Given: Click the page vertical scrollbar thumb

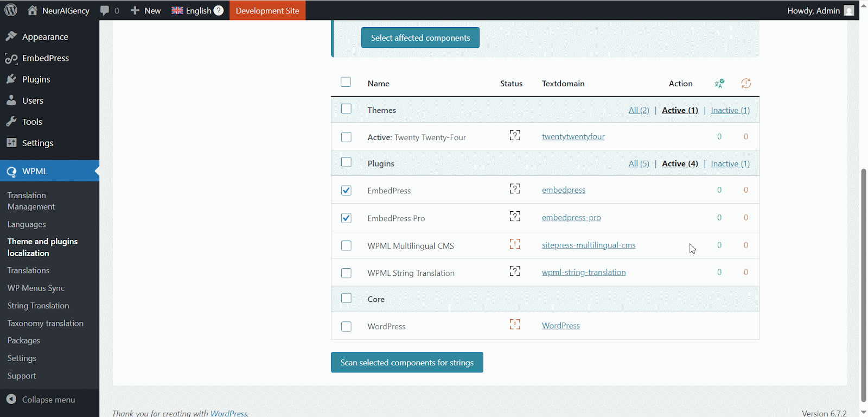Looking at the screenshot, I should point(864,285).
